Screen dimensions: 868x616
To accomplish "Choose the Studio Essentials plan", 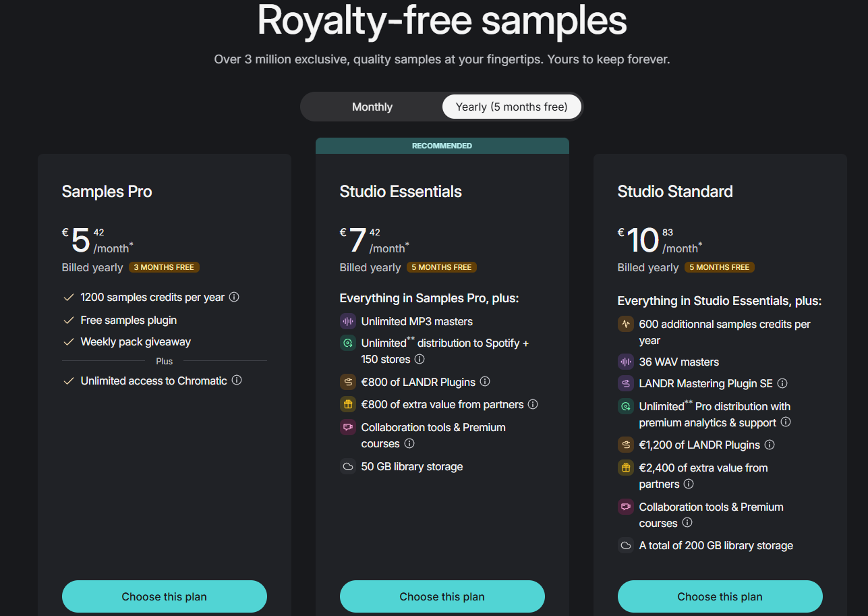I will (x=442, y=596).
